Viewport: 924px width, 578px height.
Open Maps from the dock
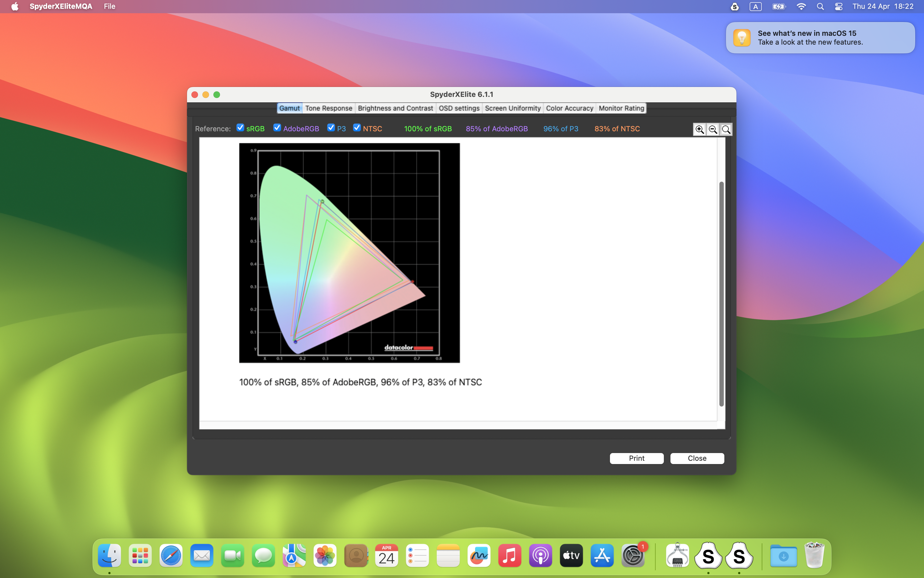pos(294,555)
